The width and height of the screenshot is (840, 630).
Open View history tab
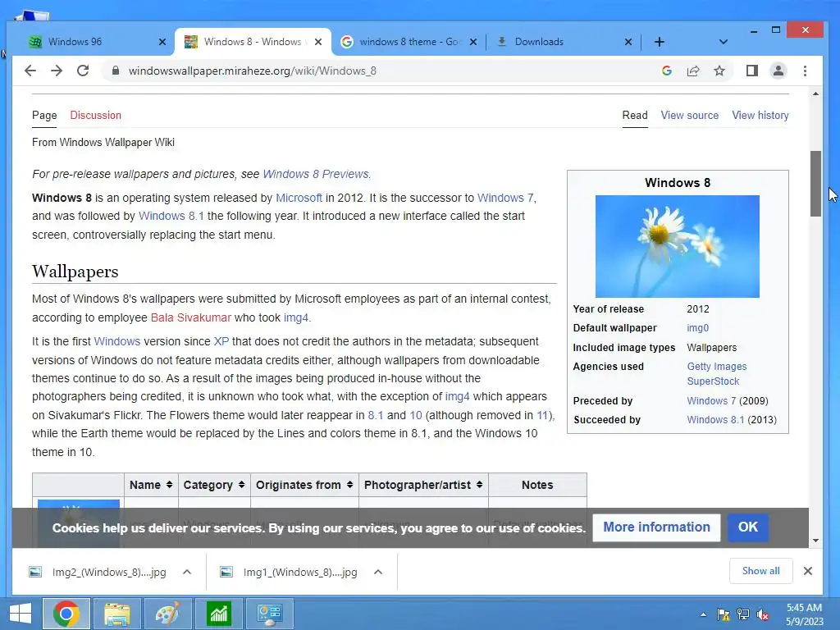tap(760, 115)
